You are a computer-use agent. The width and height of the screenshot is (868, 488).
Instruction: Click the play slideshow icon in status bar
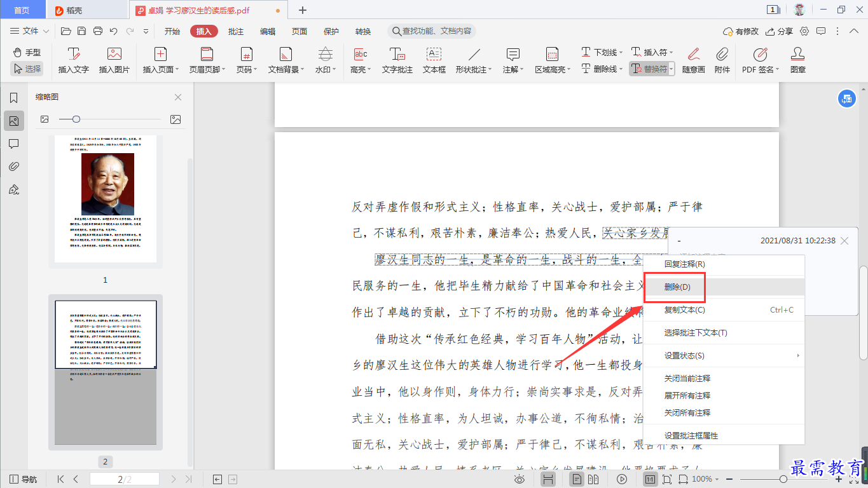coord(623,479)
